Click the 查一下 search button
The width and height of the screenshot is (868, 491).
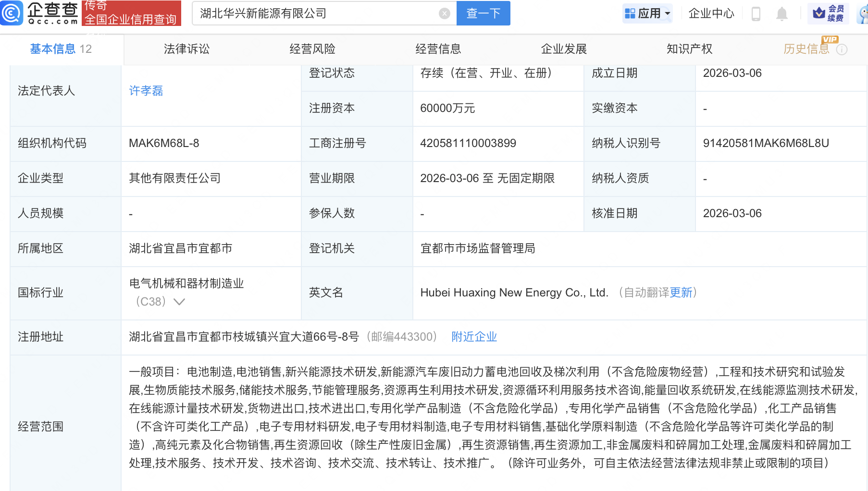483,13
